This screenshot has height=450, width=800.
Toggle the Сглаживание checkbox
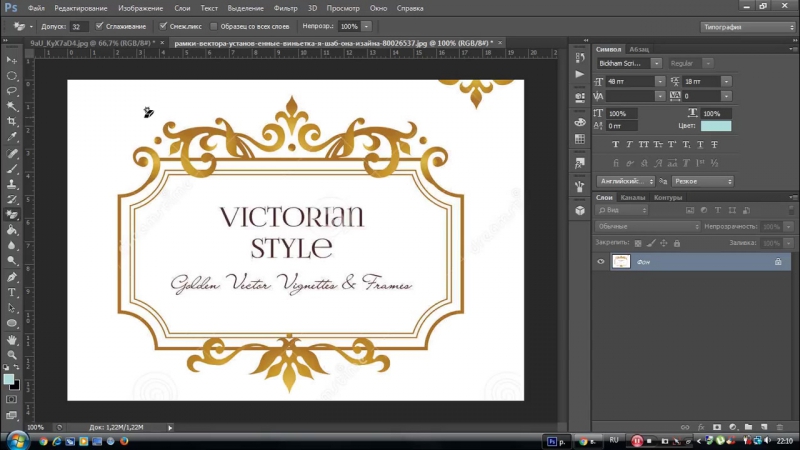pyautogui.click(x=100, y=26)
